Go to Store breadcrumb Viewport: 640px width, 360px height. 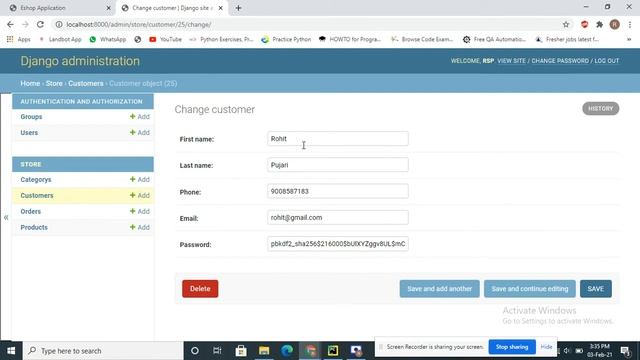(54, 83)
